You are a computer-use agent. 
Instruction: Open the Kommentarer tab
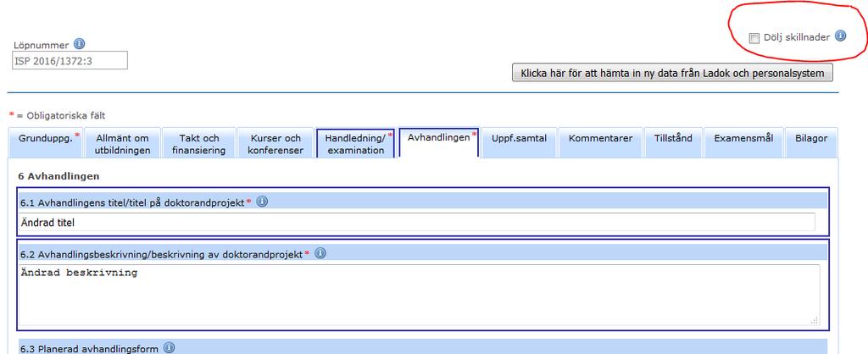point(601,143)
